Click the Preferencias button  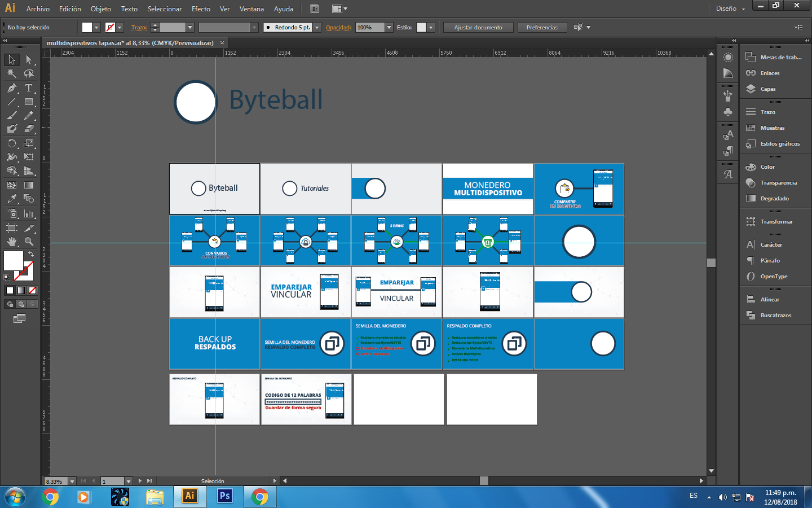pos(542,28)
